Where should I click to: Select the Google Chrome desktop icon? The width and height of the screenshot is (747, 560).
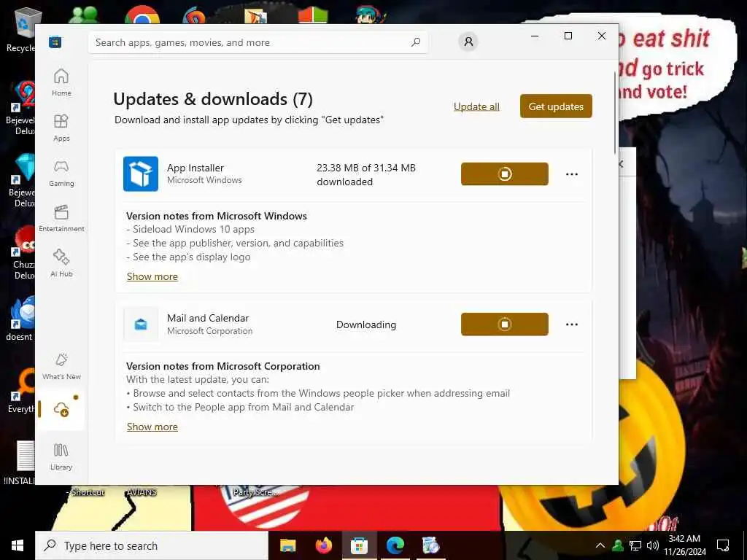[142, 15]
